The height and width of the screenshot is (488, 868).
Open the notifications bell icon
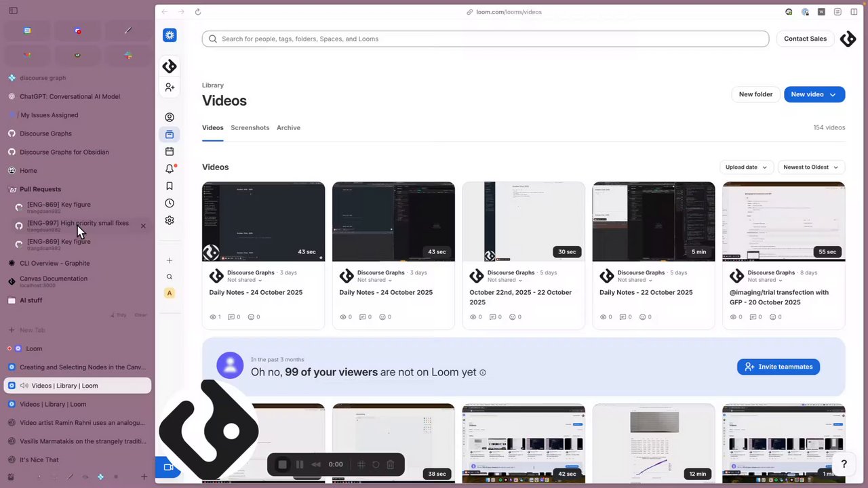(170, 169)
